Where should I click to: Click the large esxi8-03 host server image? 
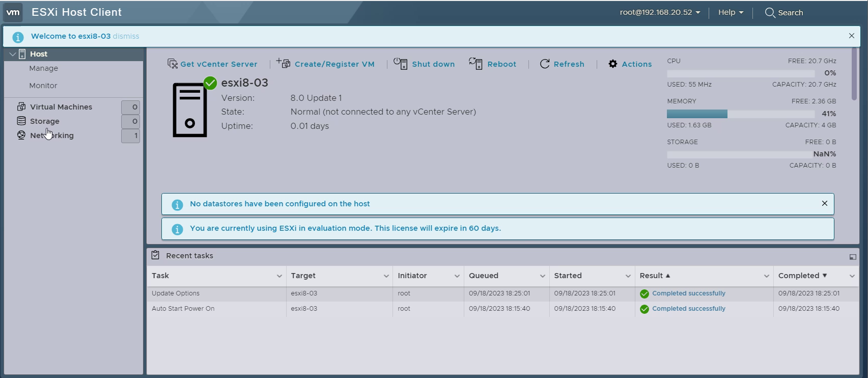pos(190,110)
